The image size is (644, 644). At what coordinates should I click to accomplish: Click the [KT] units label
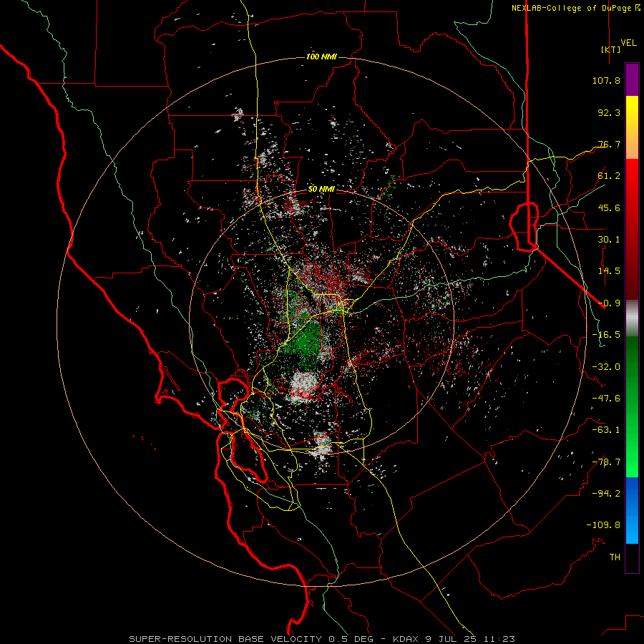[x=610, y=49]
